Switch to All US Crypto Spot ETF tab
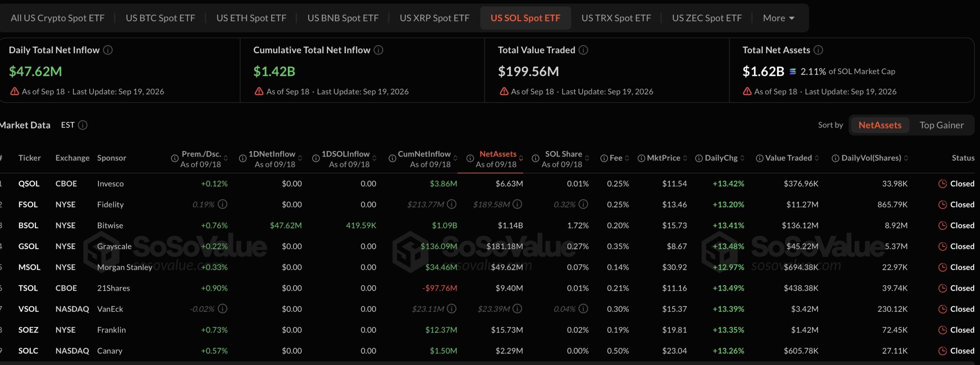This screenshot has width=980, height=365. [x=57, y=18]
